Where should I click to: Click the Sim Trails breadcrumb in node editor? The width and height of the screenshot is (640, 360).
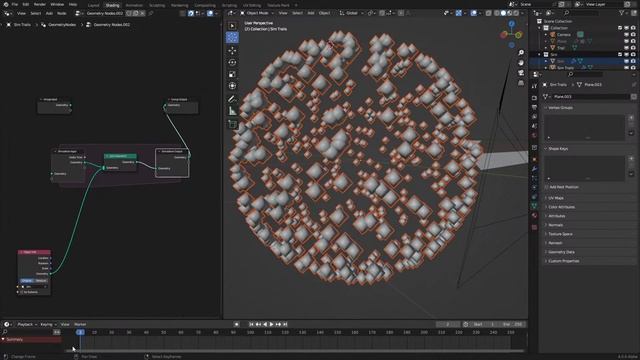pos(22,24)
